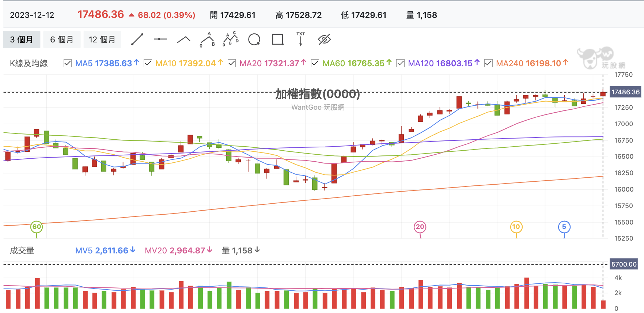644x313 pixels.
Task: Click the MV20 2,964.87 volume text
Action: click(x=178, y=250)
